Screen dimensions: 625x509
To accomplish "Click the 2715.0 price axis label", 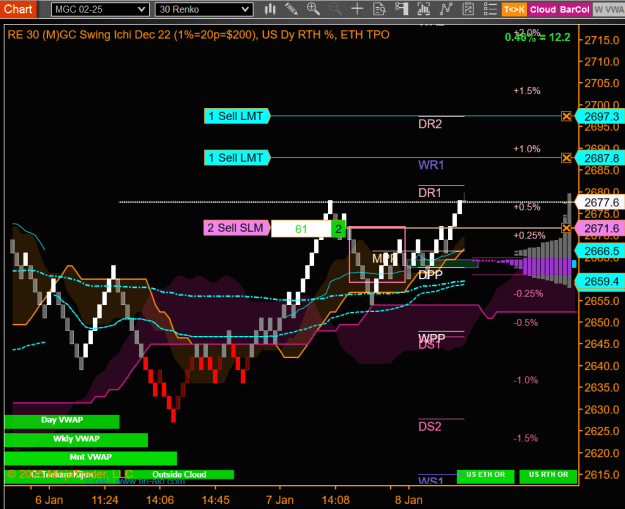I will [602, 40].
